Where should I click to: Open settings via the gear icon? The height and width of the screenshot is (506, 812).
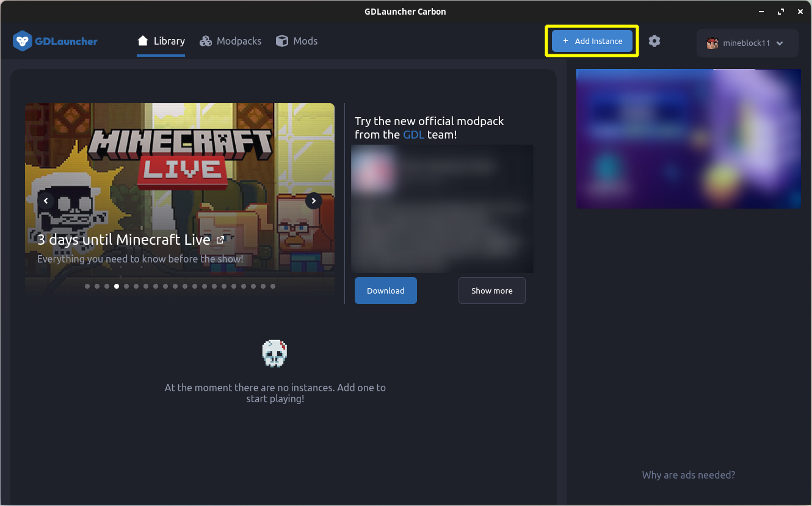tap(654, 41)
